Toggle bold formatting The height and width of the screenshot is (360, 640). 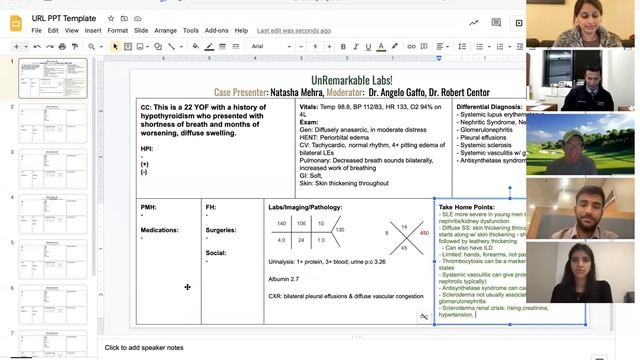(x=343, y=47)
